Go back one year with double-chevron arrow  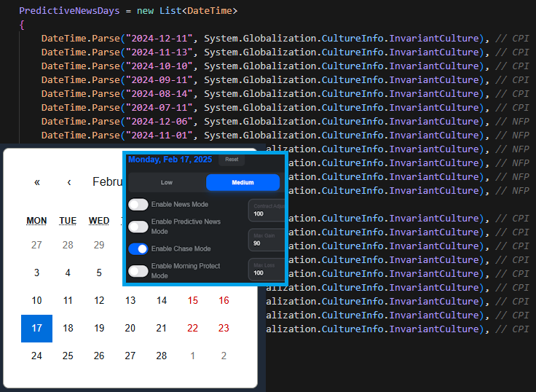click(x=37, y=182)
